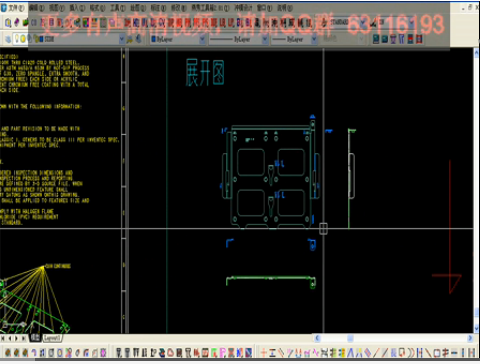Select the rectangle tool in bottom toolbar
480x364 pixels.
point(437,352)
